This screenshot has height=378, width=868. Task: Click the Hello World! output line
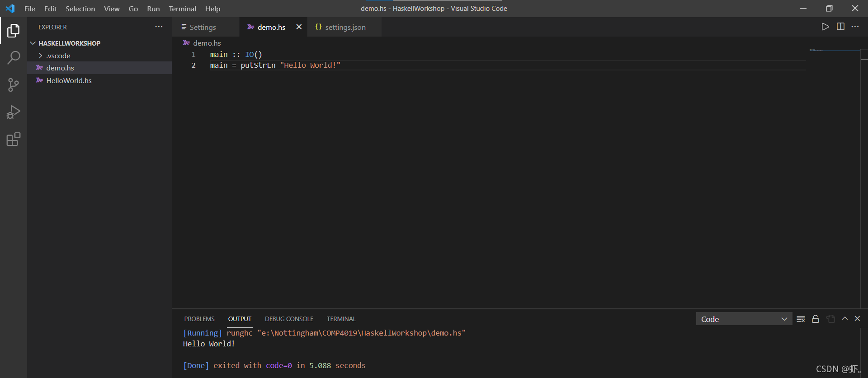point(209,344)
